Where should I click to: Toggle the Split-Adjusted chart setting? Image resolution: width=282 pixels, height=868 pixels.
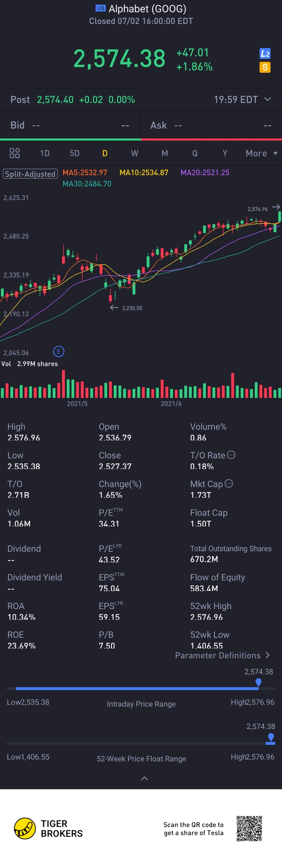click(30, 174)
